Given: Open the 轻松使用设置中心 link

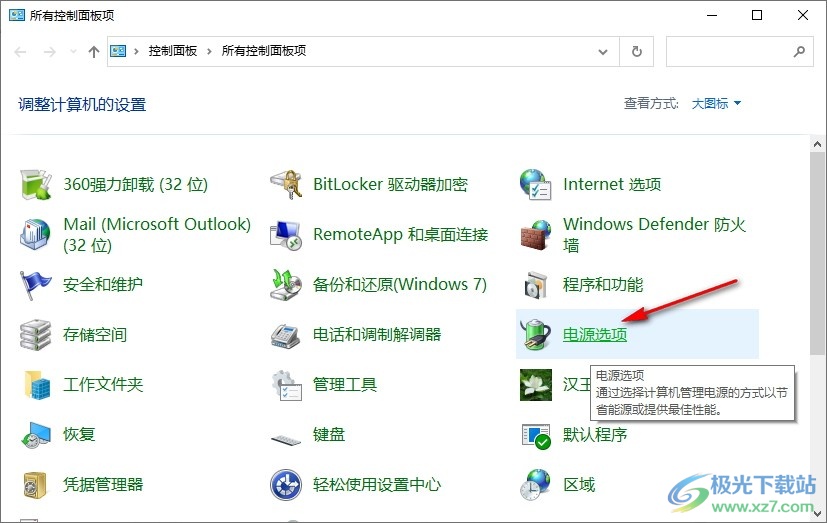Looking at the screenshot, I should tap(377, 485).
